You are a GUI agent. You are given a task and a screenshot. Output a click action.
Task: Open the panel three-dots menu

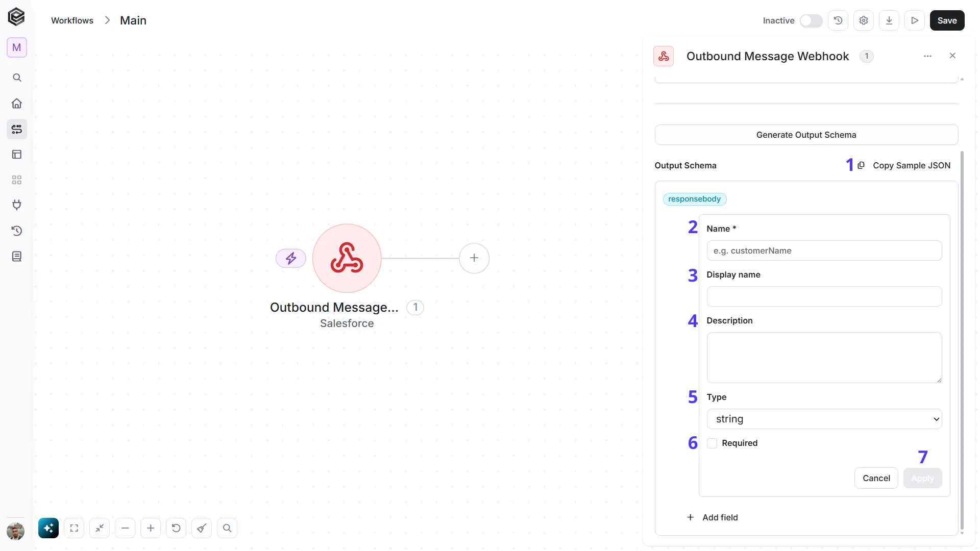(927, 56)
